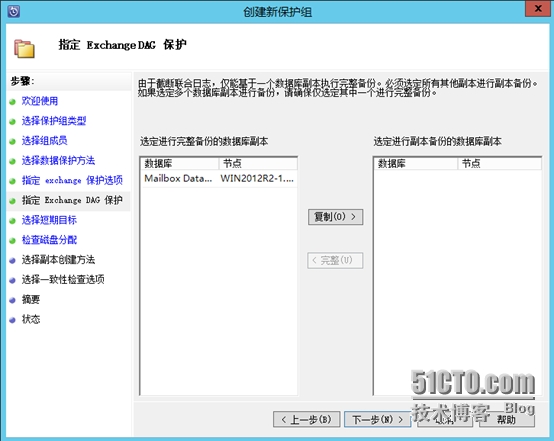Go to 选择保护组类型 step
The width and height of the screenshot is (554, 441).
click(x=54, y=121)
